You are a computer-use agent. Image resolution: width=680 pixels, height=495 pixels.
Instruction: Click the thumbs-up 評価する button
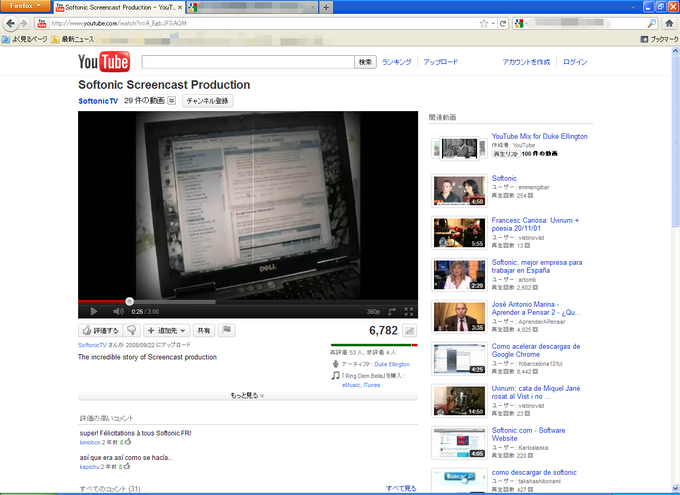pos(101,331)
